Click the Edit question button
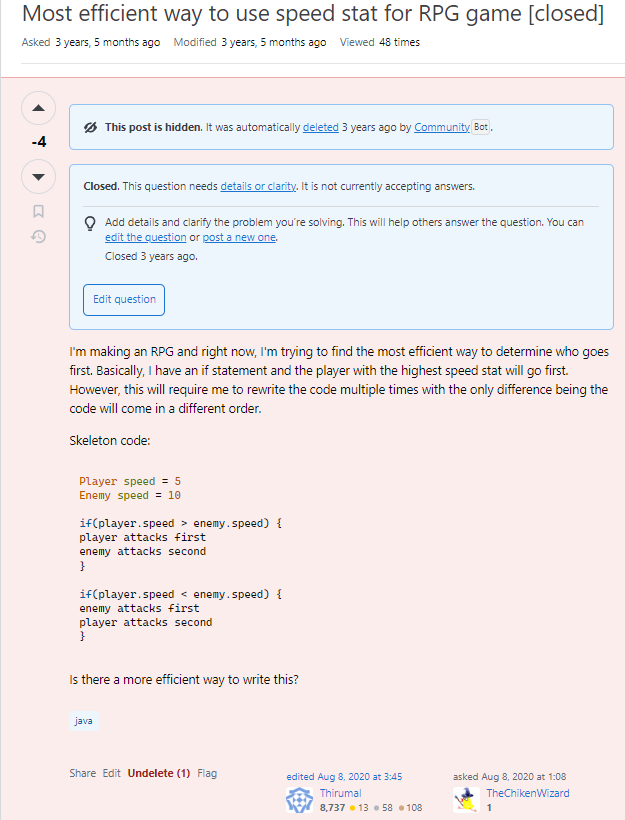This screenshot has height=820, width=625. [x=124, y=299]
